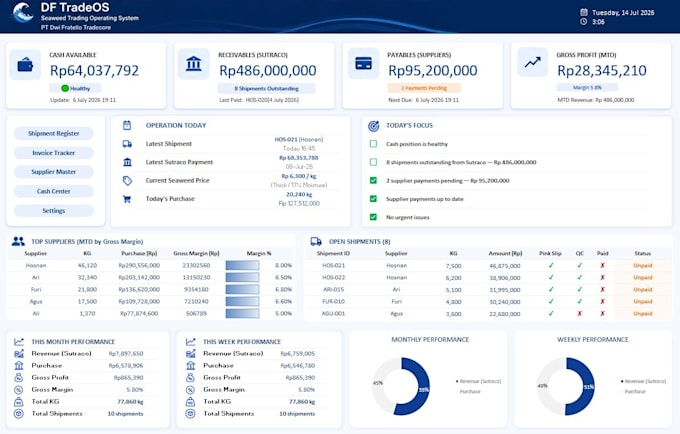This screenshot has width=680, height=434.
Task: Click the '2 Payments Pending' badge
Action: click(x=424, y=88)
